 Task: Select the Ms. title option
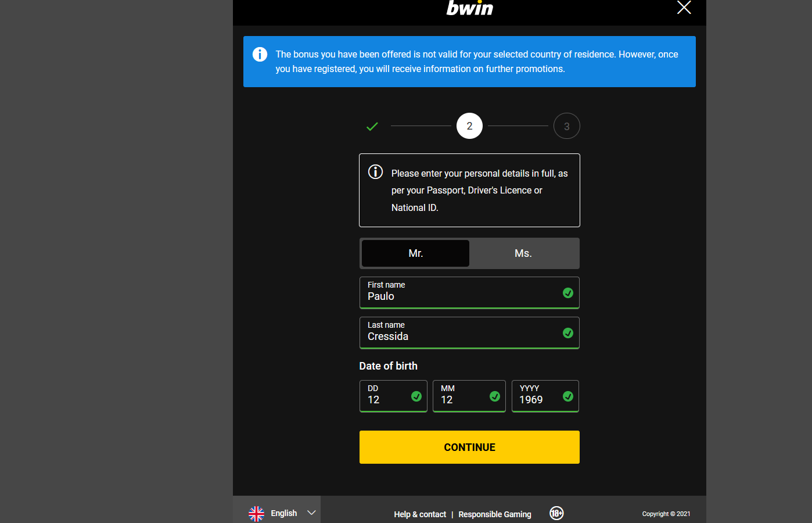[x=523, y=253]
